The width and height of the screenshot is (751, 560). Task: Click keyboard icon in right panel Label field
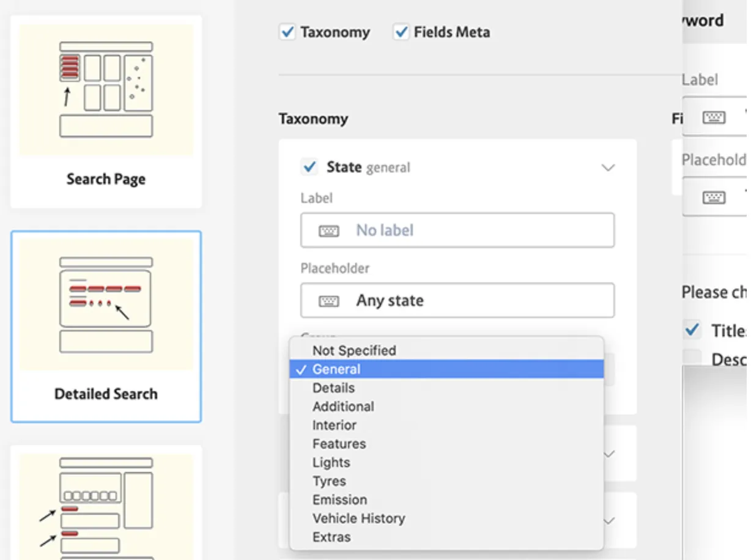tap(714, 117)
